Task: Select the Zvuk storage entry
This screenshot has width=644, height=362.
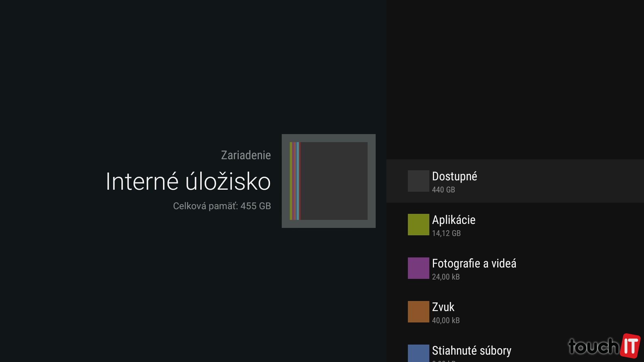Action: pyautogui.click(x=443, y=307)
